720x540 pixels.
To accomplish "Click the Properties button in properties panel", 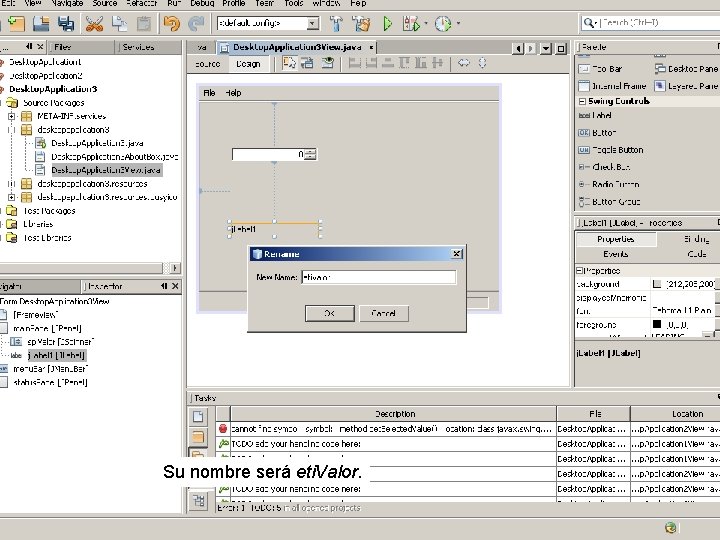I will tap(615, 239).
